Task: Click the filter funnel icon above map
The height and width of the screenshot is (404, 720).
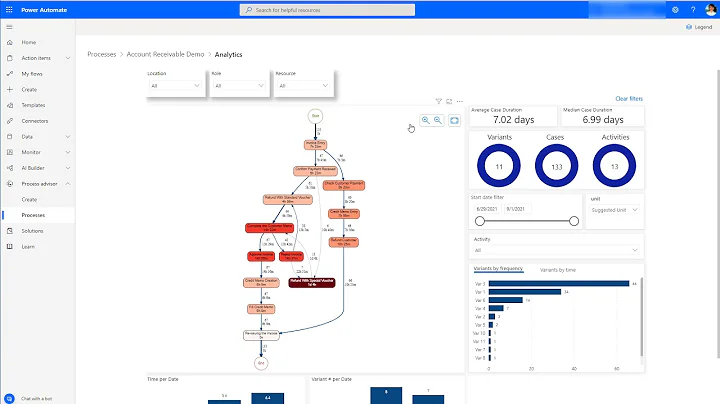Action: tap(439, 101)
